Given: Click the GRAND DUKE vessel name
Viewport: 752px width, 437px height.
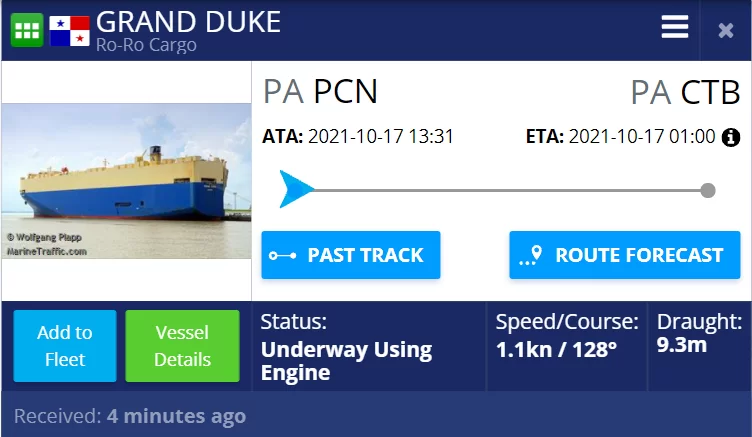Looking at the screenshot, I should click(x=188, y=21).
